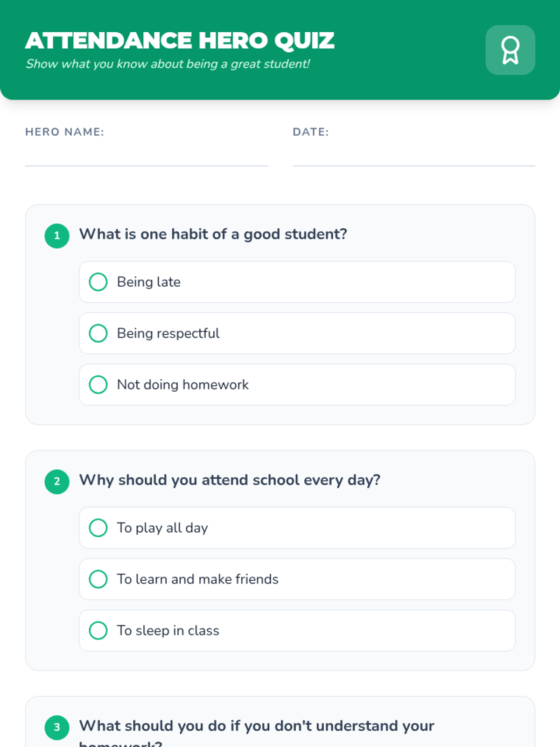This screenshot has width=560, height=747.
Task: Click the quiz subtitle about great student
Action: [x=168, y=64]
